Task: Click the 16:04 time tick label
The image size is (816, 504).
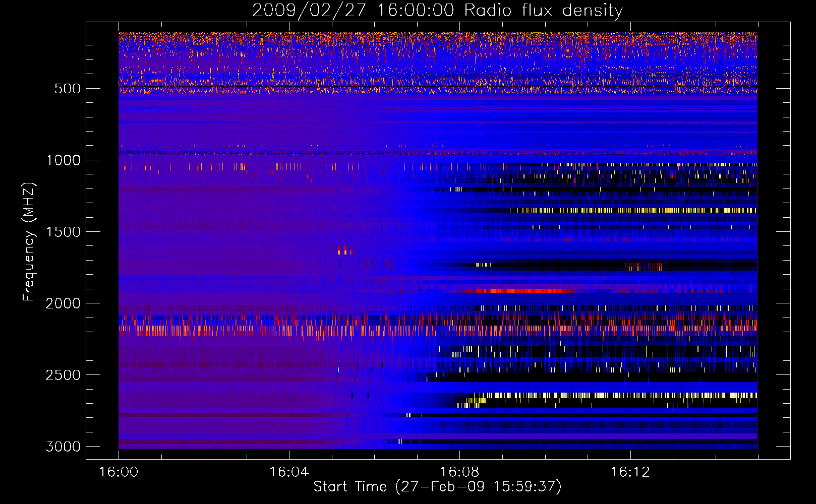Action: click(288, 472)
